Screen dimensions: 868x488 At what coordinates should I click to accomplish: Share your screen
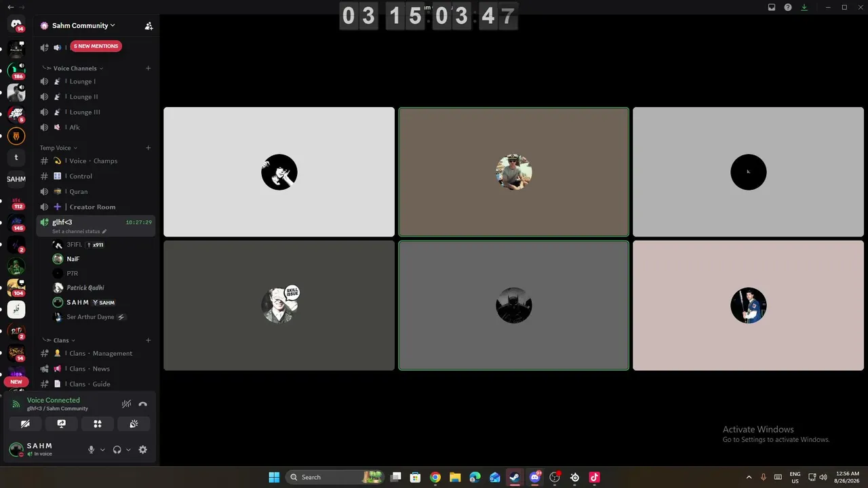click(62, 424)
